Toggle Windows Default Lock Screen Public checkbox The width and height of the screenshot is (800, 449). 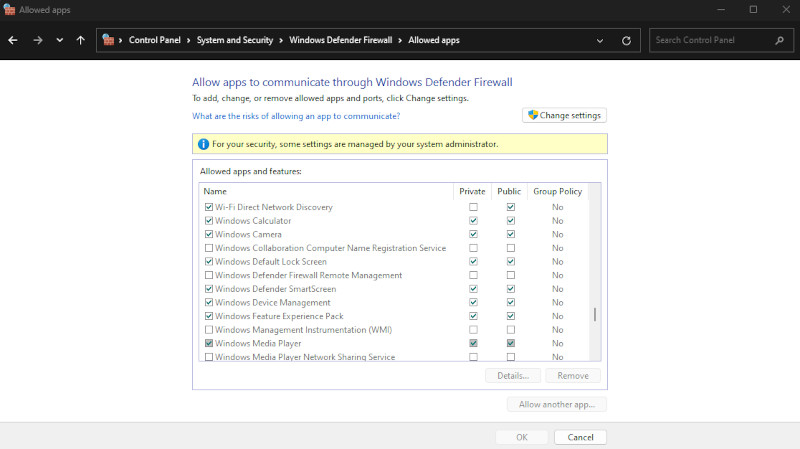click(x=511, y=262)
